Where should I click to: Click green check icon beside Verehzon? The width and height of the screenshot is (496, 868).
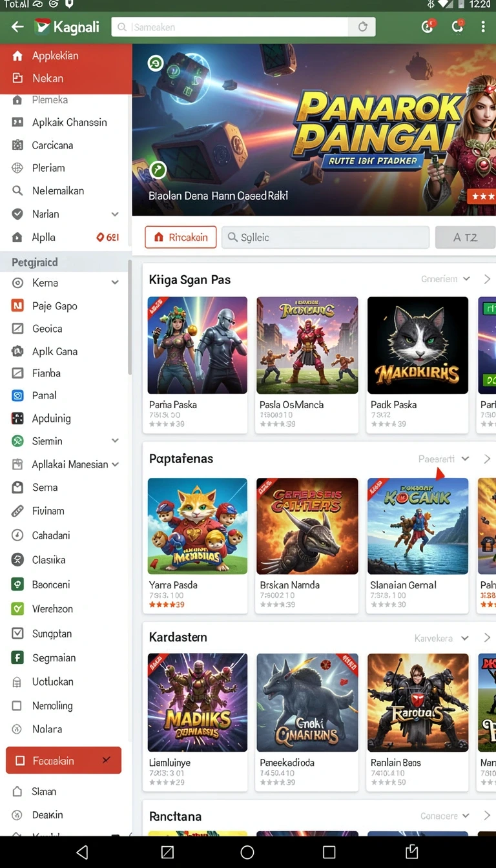click(x=17, y=608)
